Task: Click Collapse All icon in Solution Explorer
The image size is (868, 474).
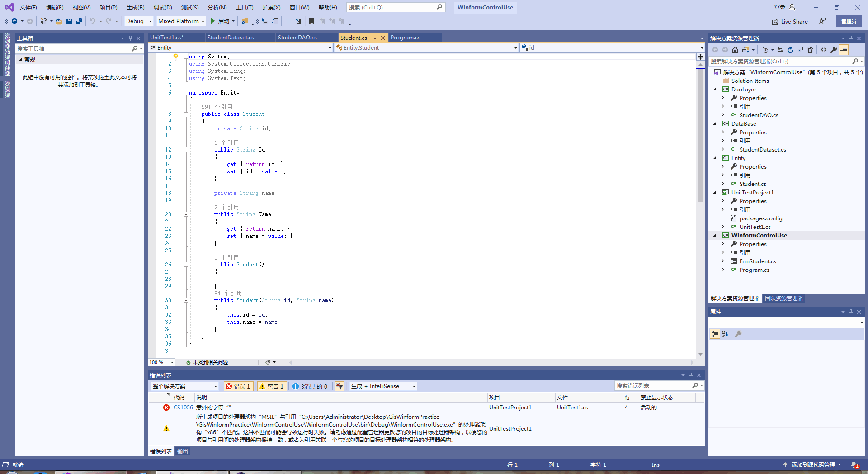Action: [x=800, y=50]
